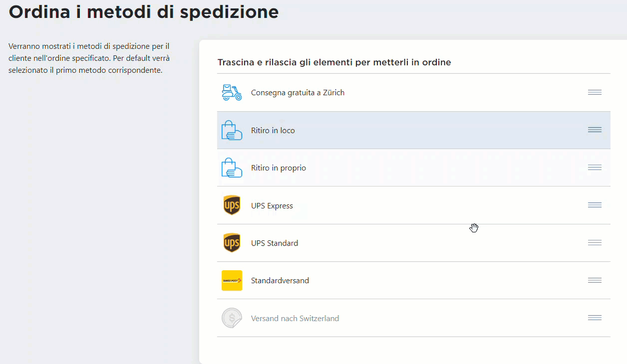Viewport: 627px width, 364px height.
Task: Click the shopping bag icon for Ritiro in loco
Action: (232, 130)
